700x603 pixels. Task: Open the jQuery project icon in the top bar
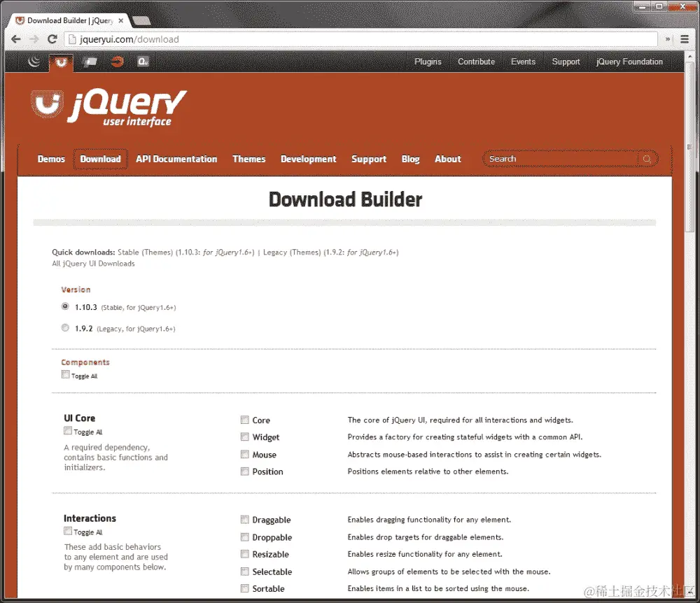tap(34, 62)
